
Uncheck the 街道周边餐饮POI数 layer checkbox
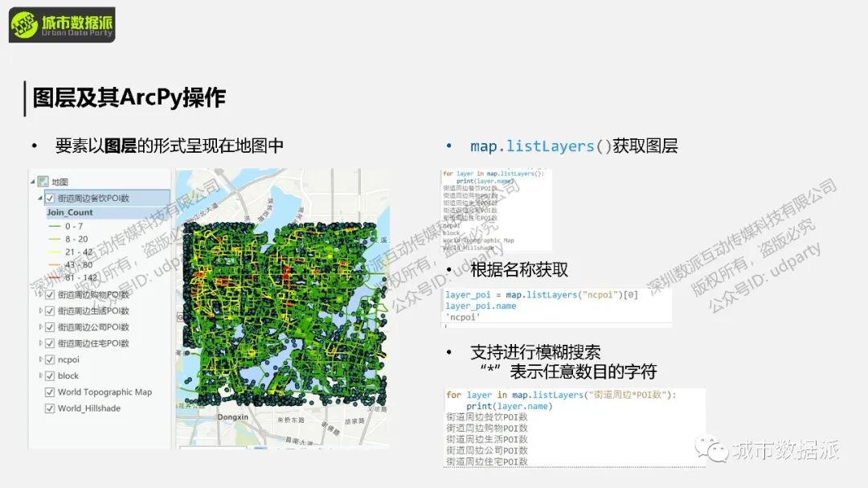pyautogui.click(x=50, y=198)
